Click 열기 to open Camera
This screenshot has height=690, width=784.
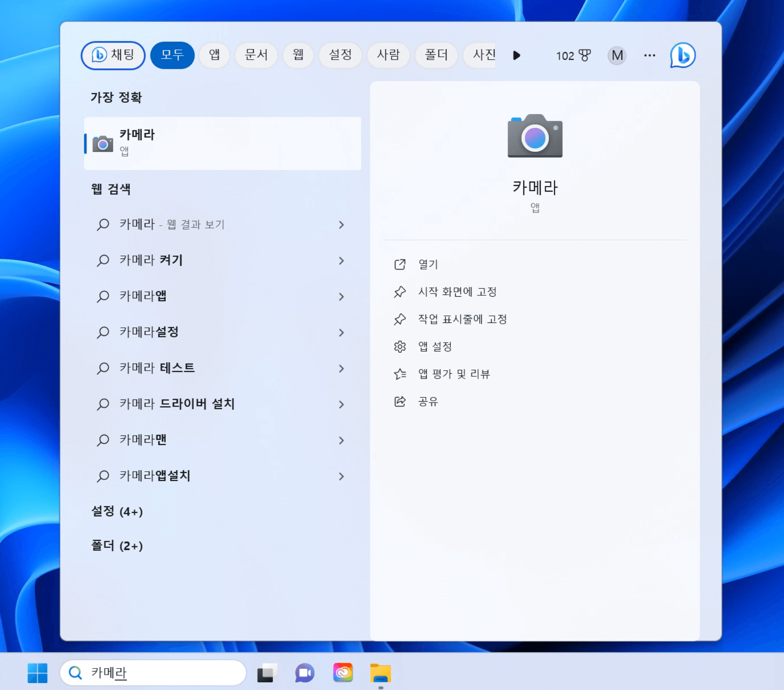coord(428,264)
